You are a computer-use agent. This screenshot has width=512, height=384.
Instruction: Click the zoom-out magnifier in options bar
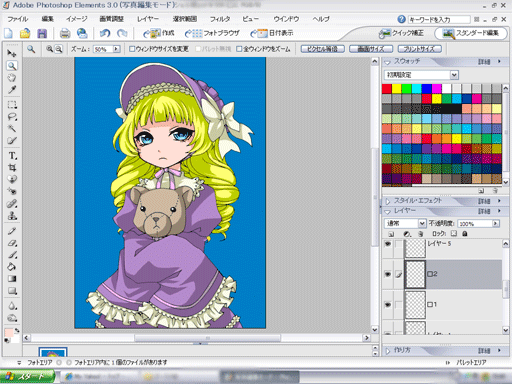tap(59, 49)
